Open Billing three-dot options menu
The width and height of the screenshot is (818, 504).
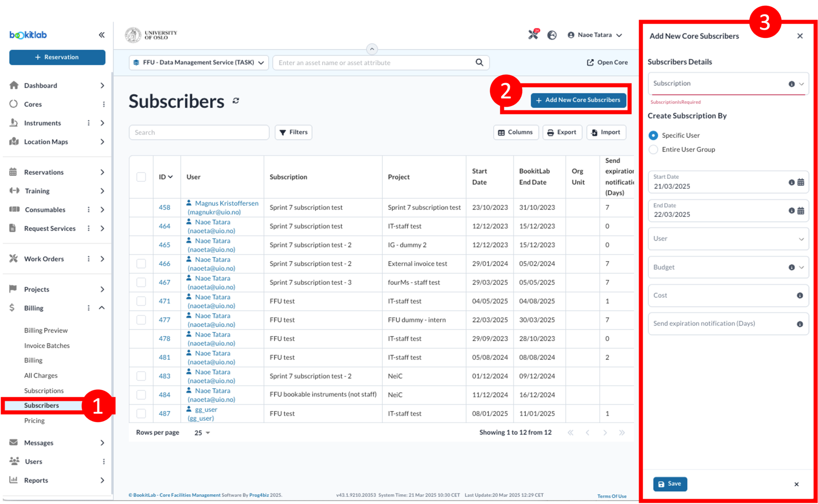89,308
